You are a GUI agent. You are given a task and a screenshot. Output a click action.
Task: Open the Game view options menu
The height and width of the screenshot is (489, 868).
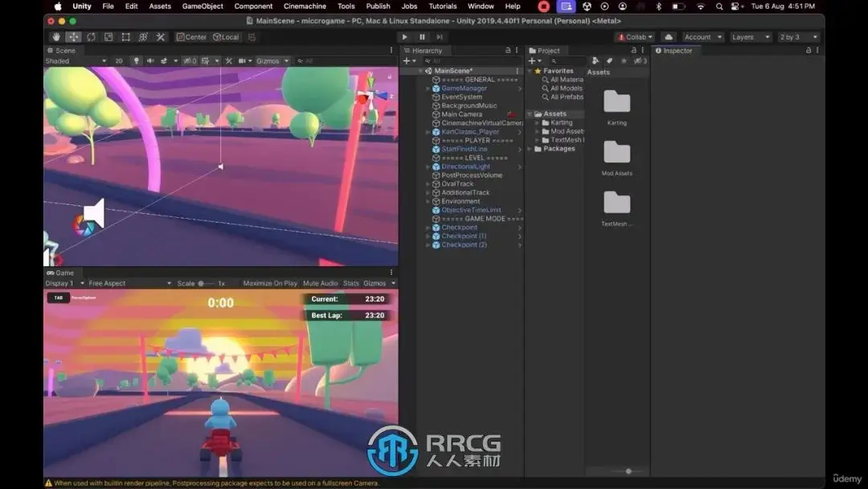391,273
